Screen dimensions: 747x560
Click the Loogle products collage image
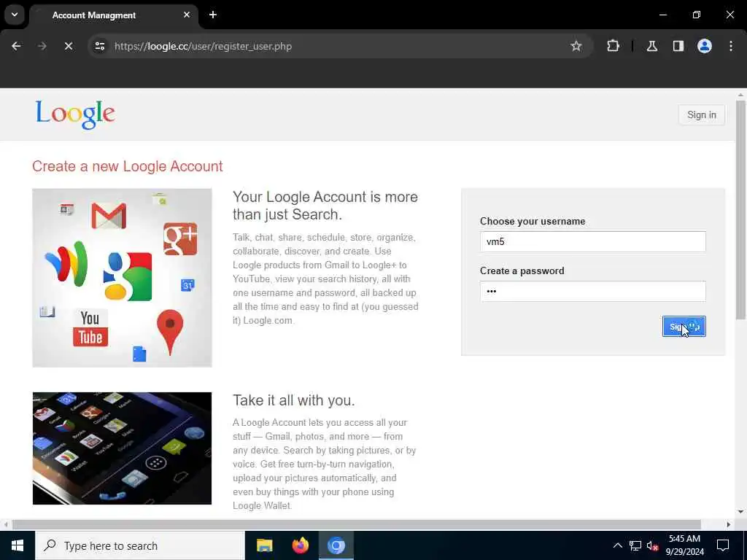tap(122, 278)
